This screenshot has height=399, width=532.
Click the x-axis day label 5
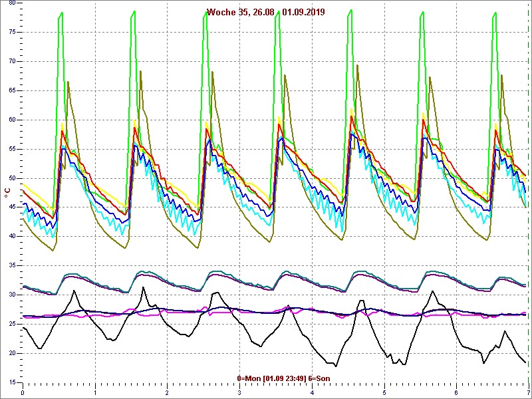[384, 393]
